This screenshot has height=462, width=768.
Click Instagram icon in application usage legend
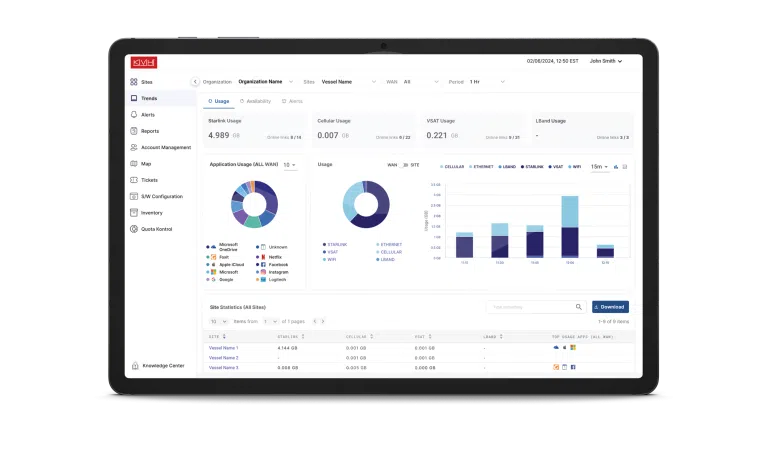263,272
